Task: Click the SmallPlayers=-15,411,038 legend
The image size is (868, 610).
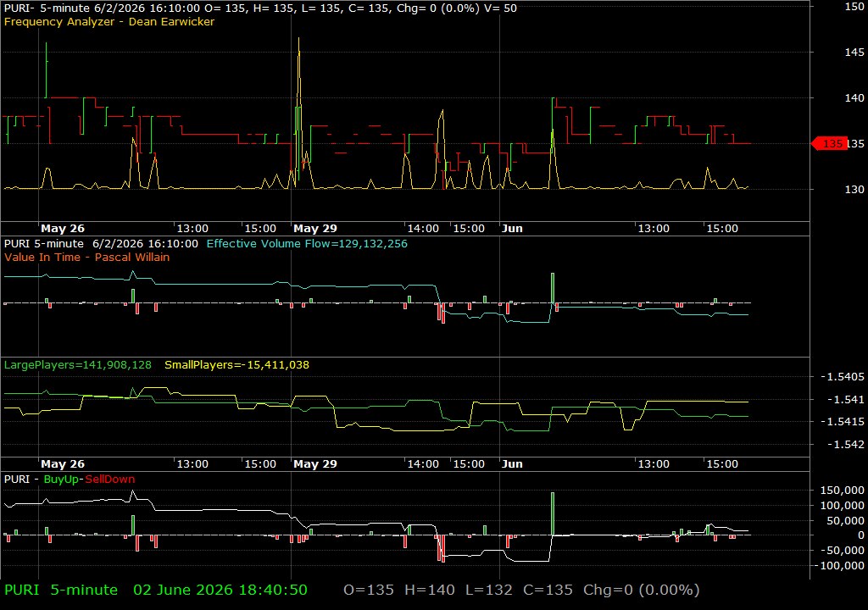Action: [237, 365]
